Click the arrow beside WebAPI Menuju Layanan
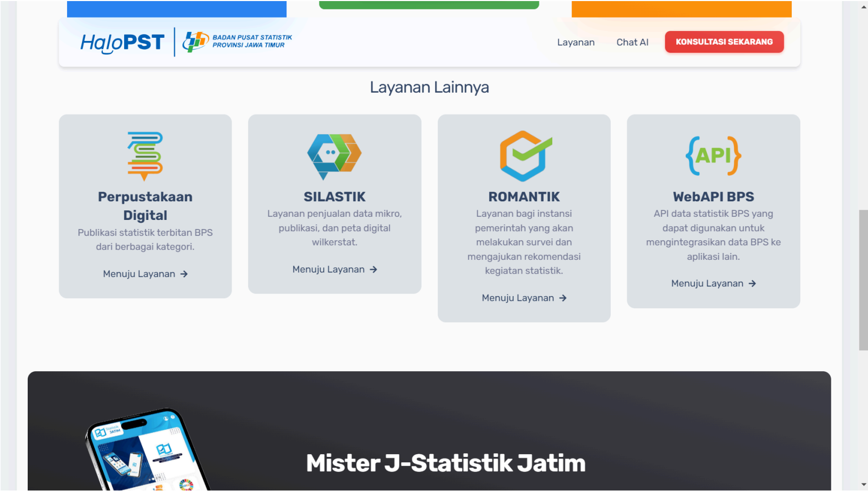868x491 pixels. 752,284
